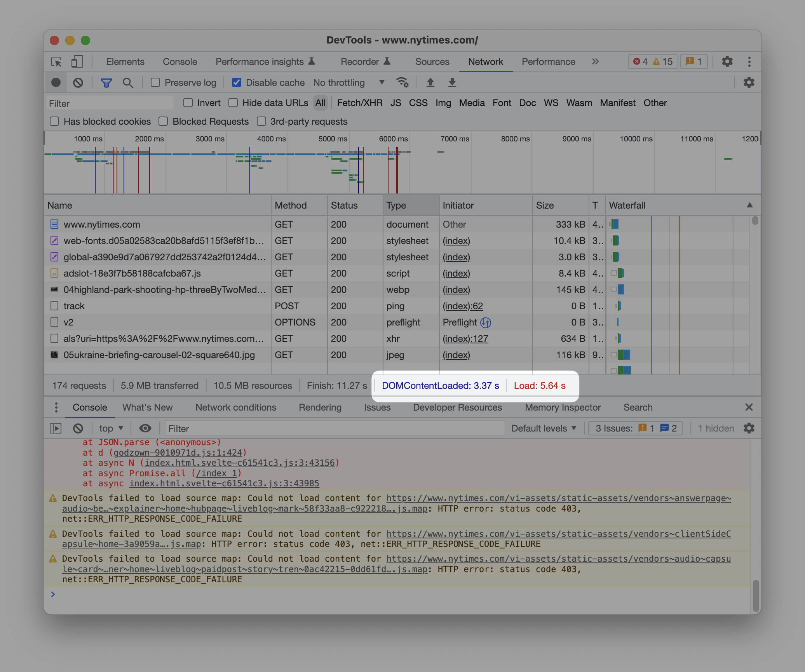Stop recording the network log
Viewport: 805px width, 672px height.
coord(56,82)
